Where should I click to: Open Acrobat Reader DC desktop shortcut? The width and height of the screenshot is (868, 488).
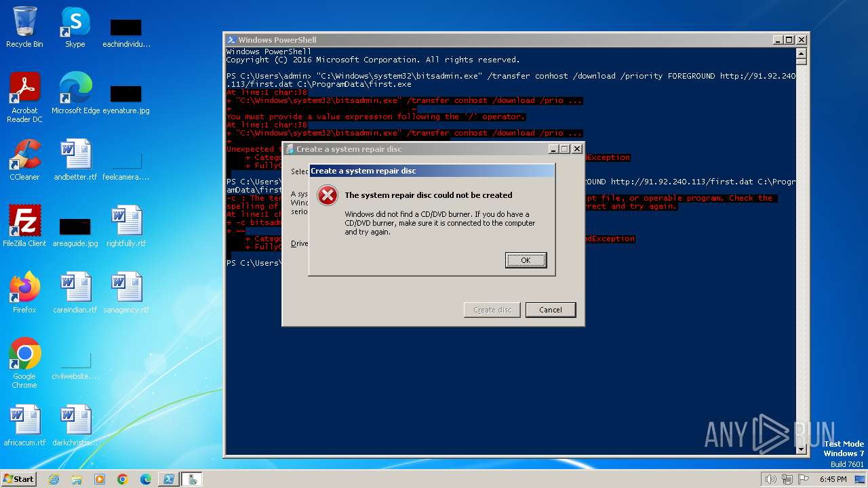tap(24, 98)
